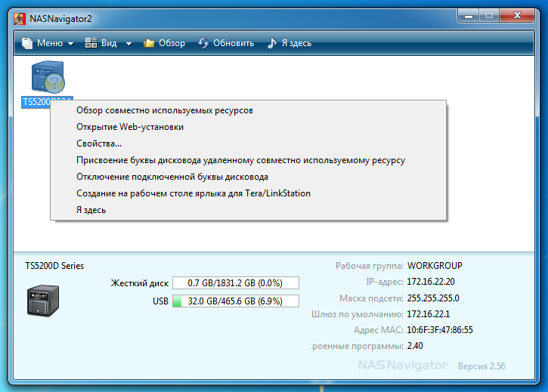Click the TS5200 device name label

click(x=36, y=102)
